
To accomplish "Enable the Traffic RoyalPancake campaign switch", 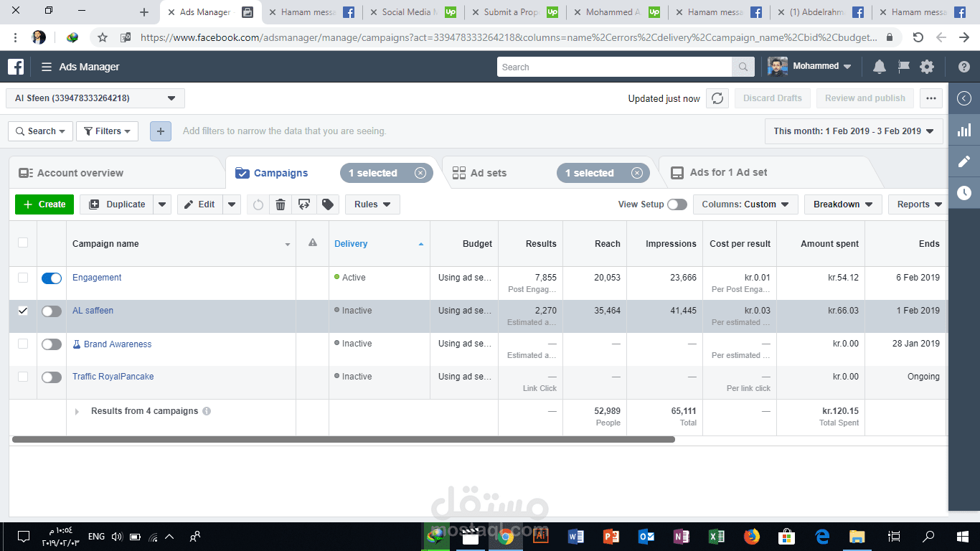I will point(52,377).
